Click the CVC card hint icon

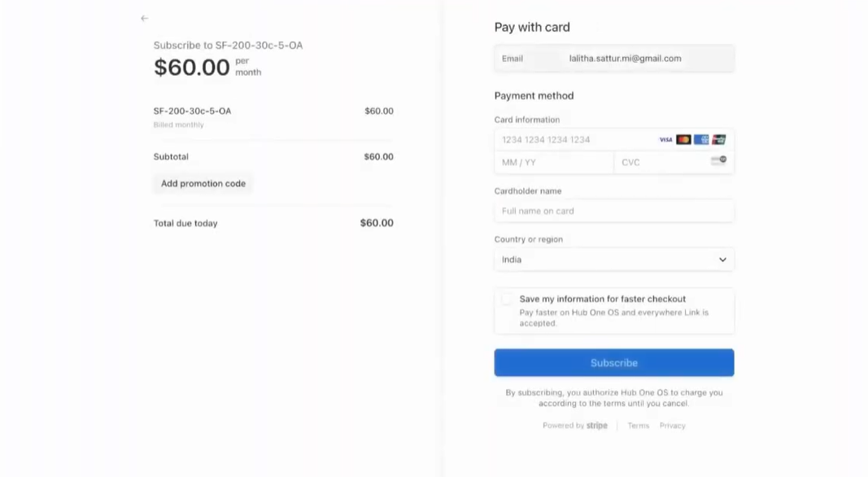(x=718, y=161)
